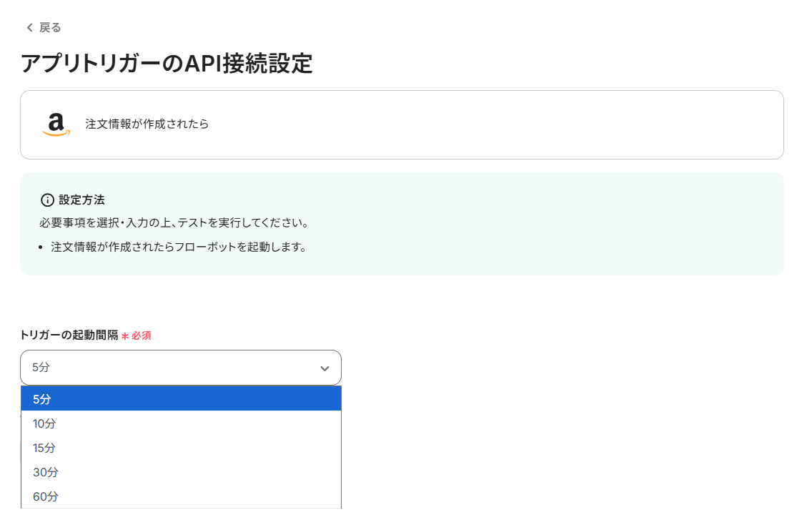Click the 設定方法 heading text
Viewport: 812px width, 525px height.
[x=81, y=200]
